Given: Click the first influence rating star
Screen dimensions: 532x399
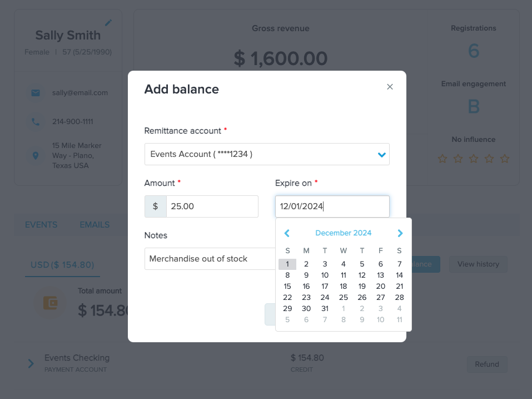Looking at the screenshot, I should (442, 159).
